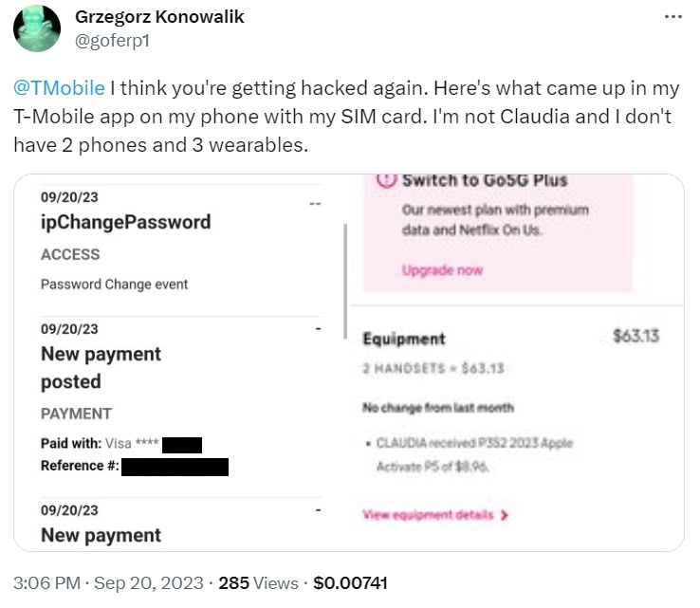Image resolution: width=700 pixels, height=608 pixels.
Task: Click the @TMobile mention link
Action: [59, 88]
